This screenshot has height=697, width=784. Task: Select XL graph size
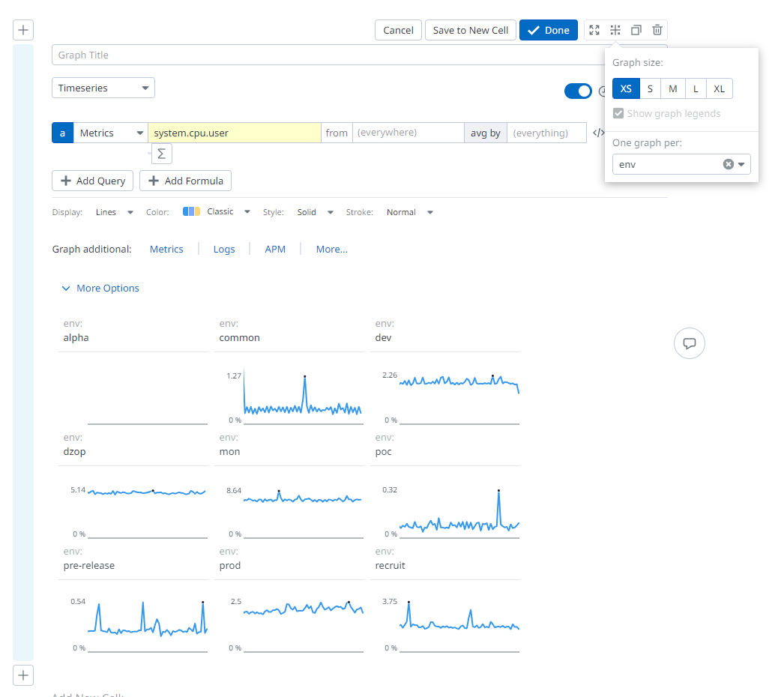(719, 88)
